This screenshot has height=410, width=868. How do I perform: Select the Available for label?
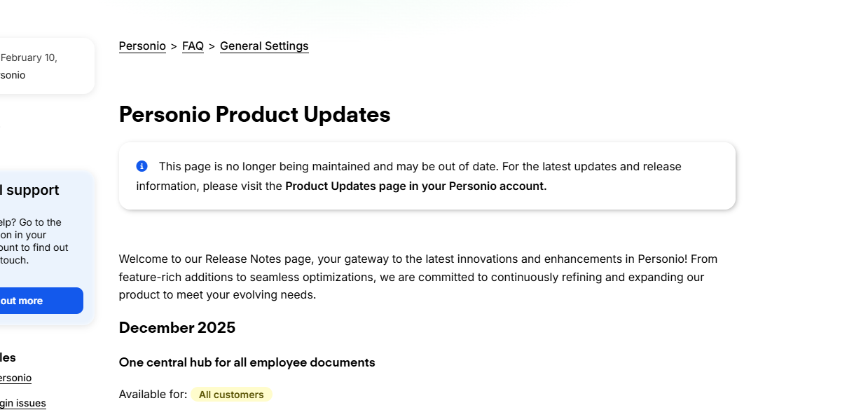(x=152, y=394)
